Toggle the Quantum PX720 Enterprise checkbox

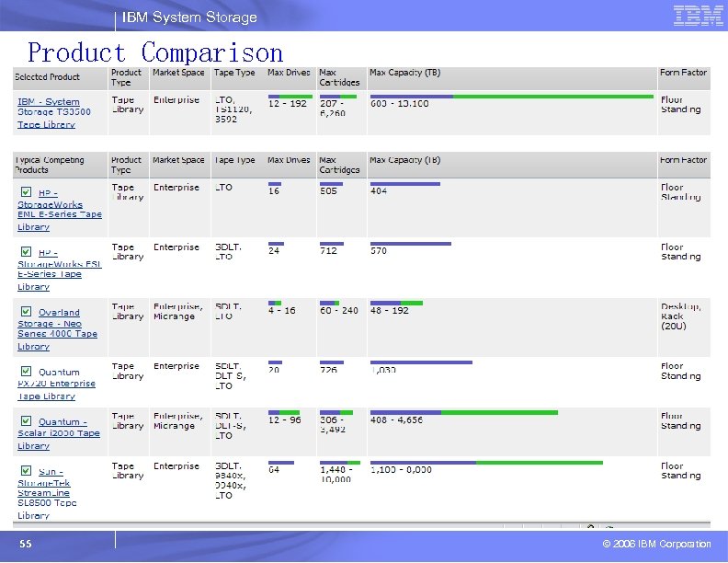click(x=27, y=371)
